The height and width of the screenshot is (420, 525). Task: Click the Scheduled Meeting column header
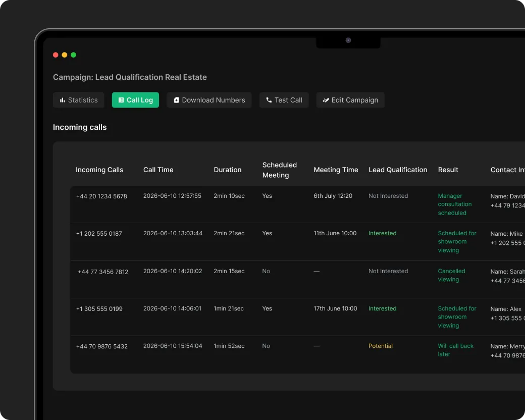(x=280, y=170)
